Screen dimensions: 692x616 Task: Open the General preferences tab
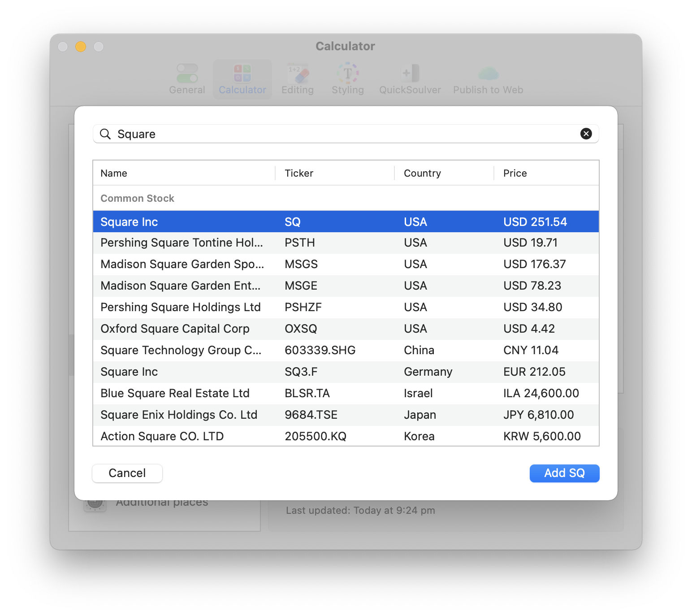[187, 79]
